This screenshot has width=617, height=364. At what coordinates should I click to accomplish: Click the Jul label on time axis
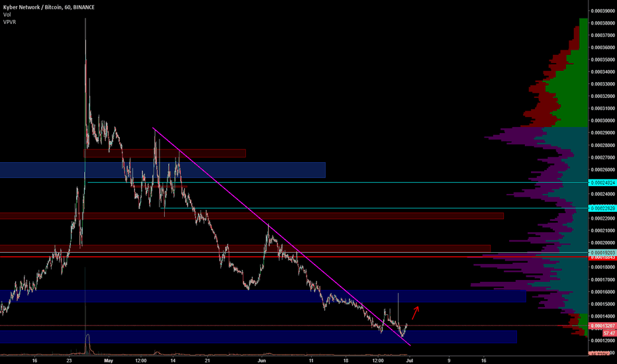[x=409, y=361]
